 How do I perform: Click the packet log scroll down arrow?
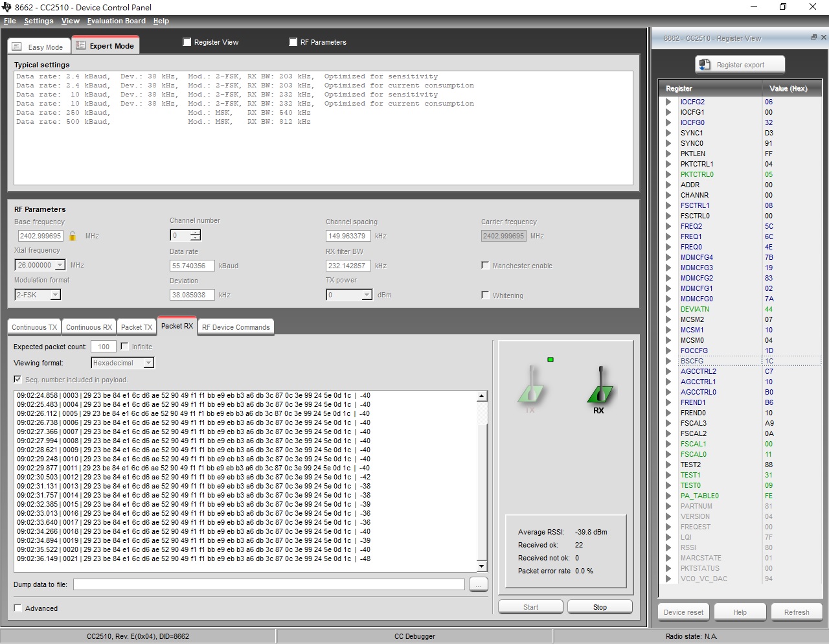[481, 566]
